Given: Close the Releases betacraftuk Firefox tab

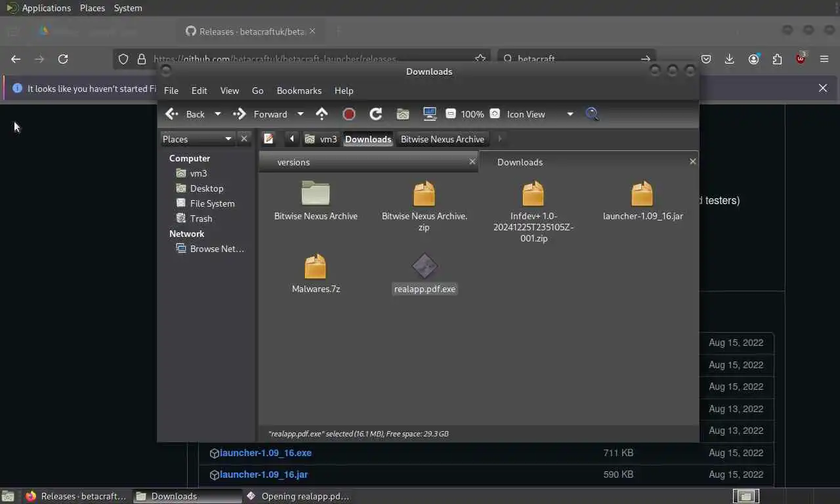Looking at the screenshot, I should click(x=312, y=31).
